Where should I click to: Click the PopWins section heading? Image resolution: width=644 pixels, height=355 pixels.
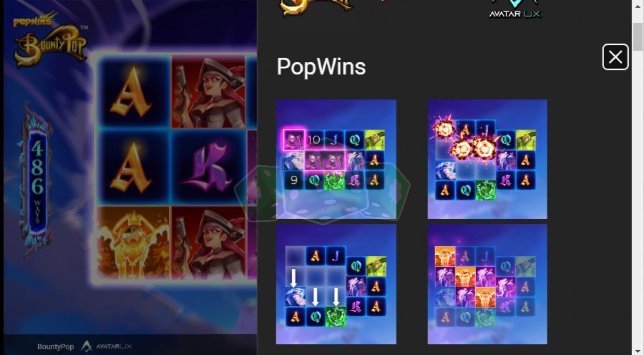click(x=321, y=67)
